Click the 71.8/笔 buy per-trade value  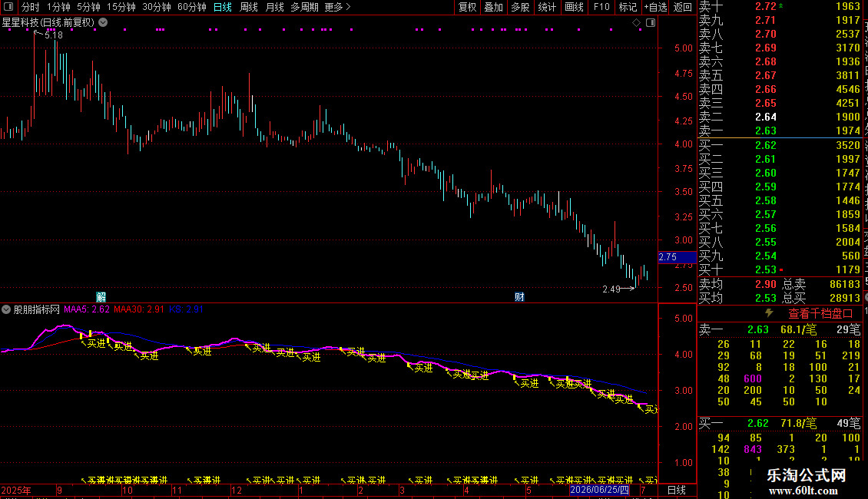click(x=798, y=423)
